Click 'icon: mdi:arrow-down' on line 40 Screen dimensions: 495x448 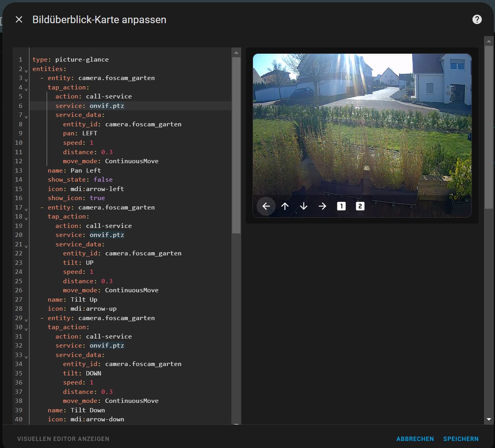click(86, 419)
